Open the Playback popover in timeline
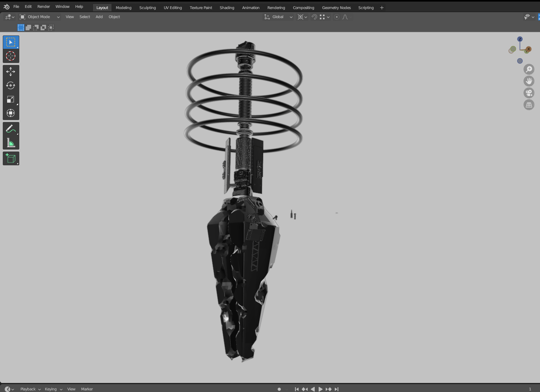This screenshot has height=392, width=540. tap(30, 389)
